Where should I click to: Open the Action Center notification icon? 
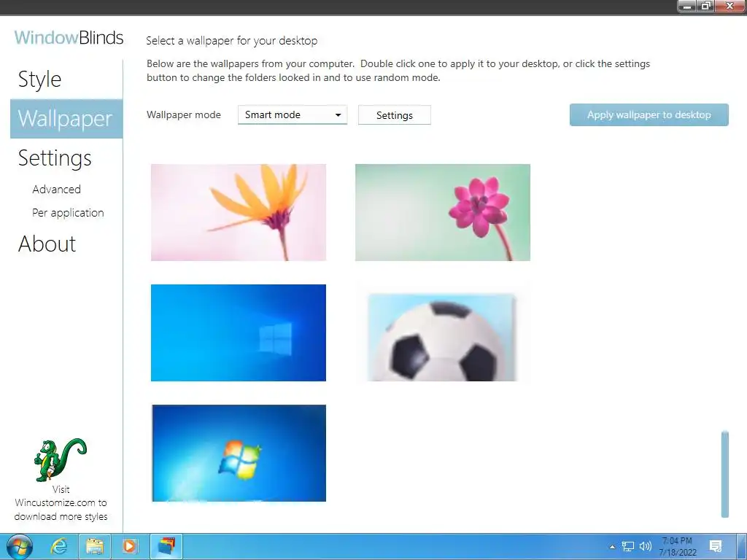(715, 546)
